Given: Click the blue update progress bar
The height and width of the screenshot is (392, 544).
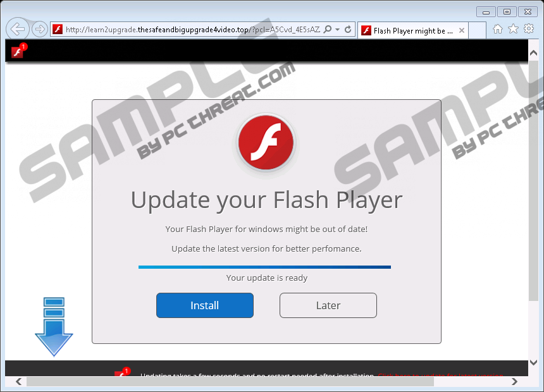Looking at the screenshot, I should pos(264,267).
